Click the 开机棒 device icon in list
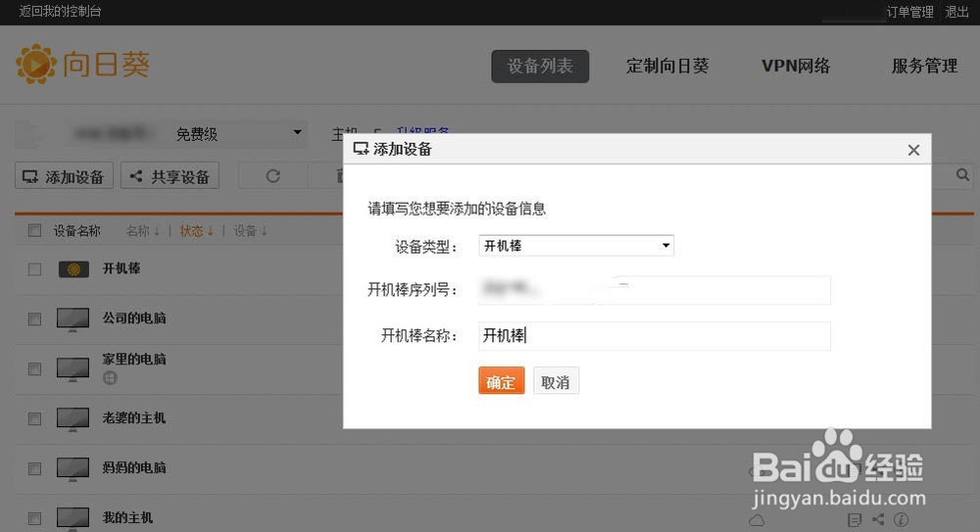The width and height of the screenshot is (980, 532). coord(73,269)
